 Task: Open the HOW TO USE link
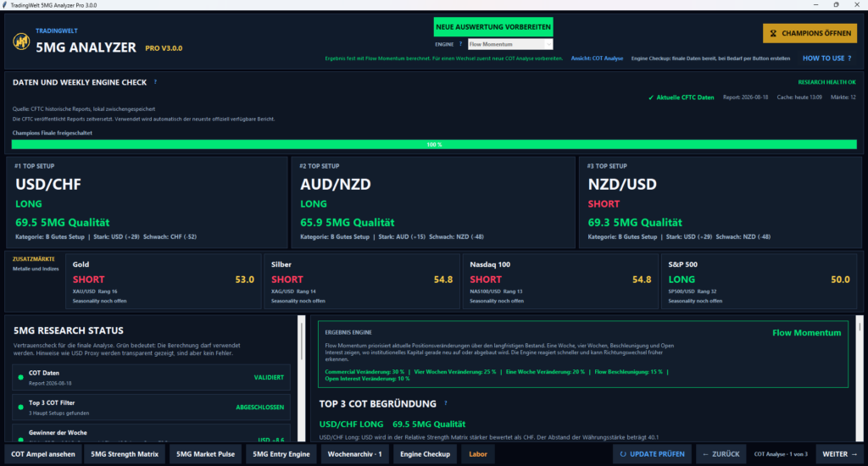827,58
